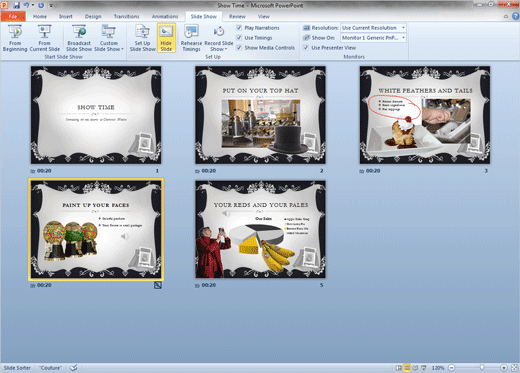Switch to the Insert ribbon tab

[66, 16]
